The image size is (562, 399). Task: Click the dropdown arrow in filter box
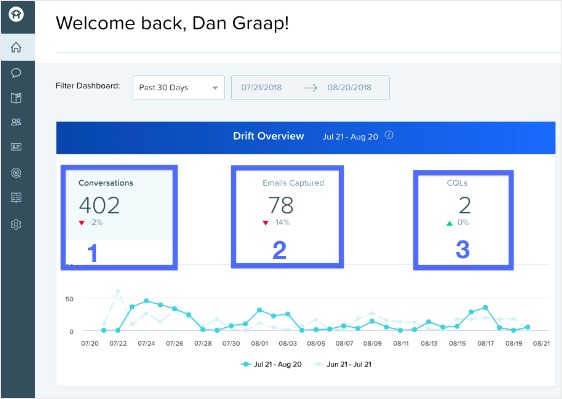(215, 88)
